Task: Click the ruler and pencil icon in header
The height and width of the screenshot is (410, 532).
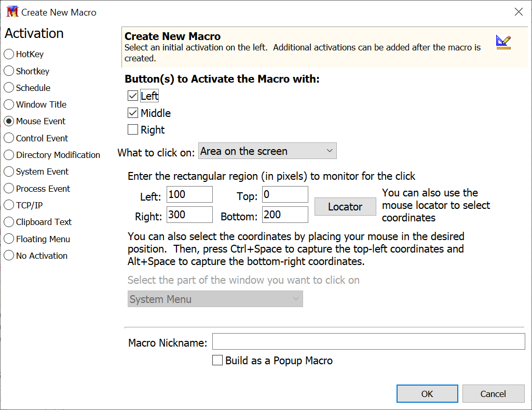Action: (503, 42)
